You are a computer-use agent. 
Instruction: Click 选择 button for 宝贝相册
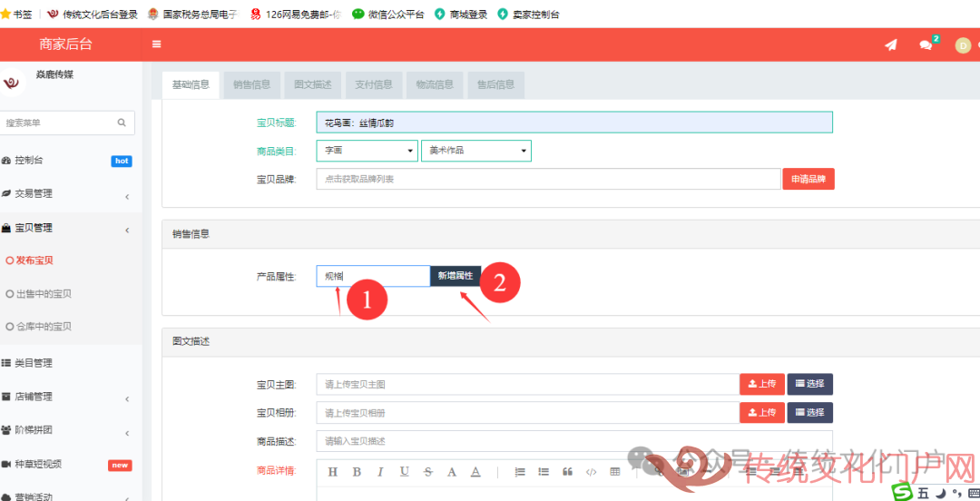[810, 413]
